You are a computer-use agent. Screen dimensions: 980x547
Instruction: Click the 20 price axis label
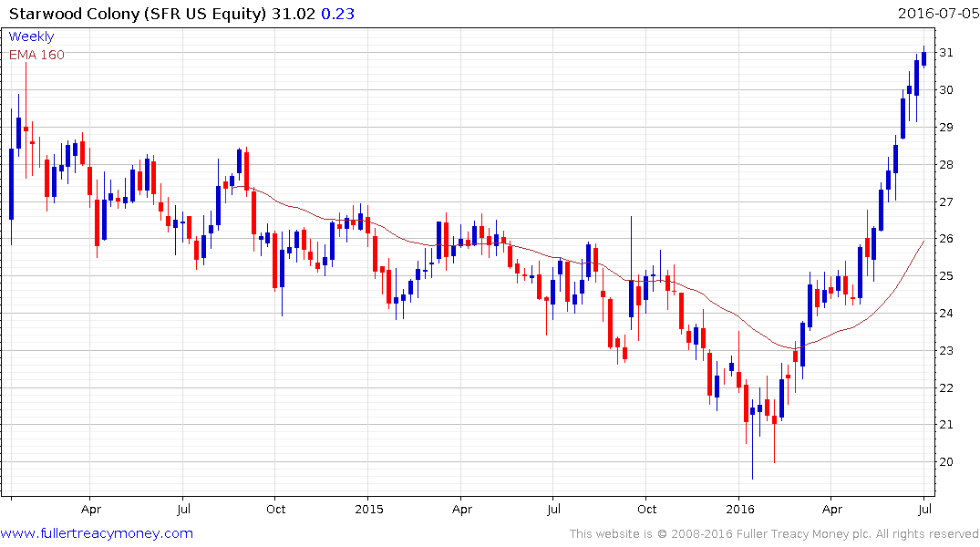946,462
